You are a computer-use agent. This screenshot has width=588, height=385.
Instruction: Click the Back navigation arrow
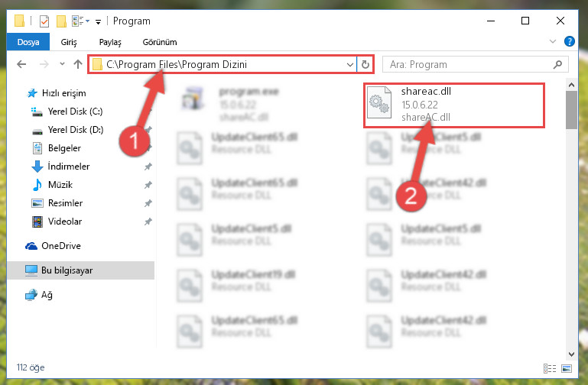tap(21, 64)
